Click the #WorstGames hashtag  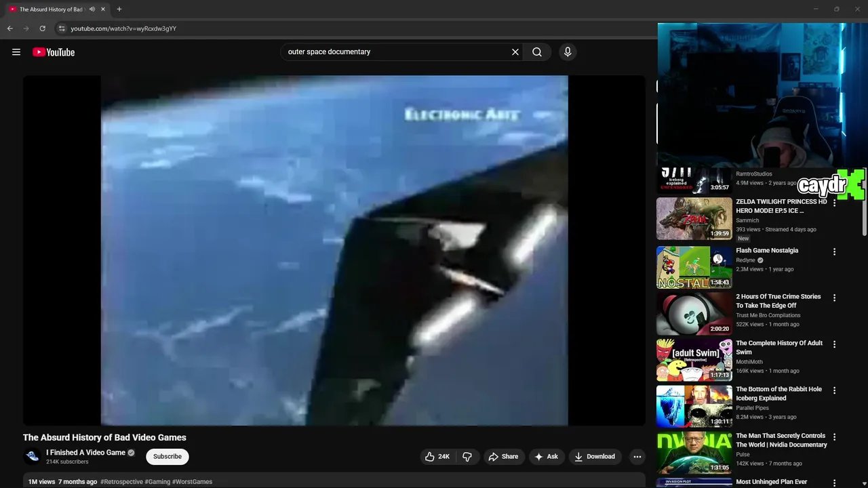(192, 482)
